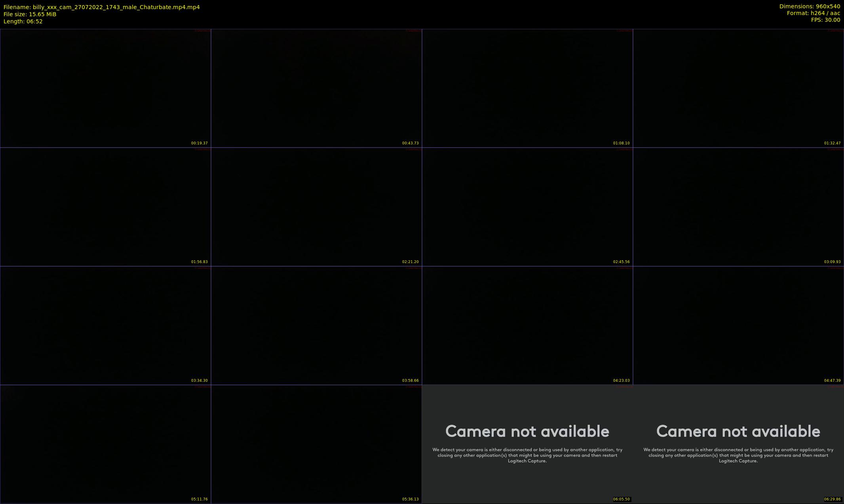Select the thumbnail frame at 05:36.13

(x=316, y=444)
